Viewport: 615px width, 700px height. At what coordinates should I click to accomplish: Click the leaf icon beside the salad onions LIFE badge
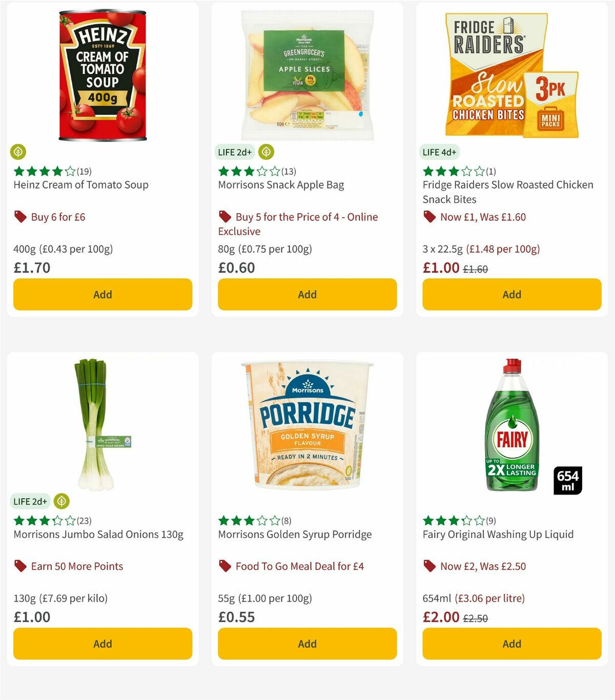tap(61, 501)
